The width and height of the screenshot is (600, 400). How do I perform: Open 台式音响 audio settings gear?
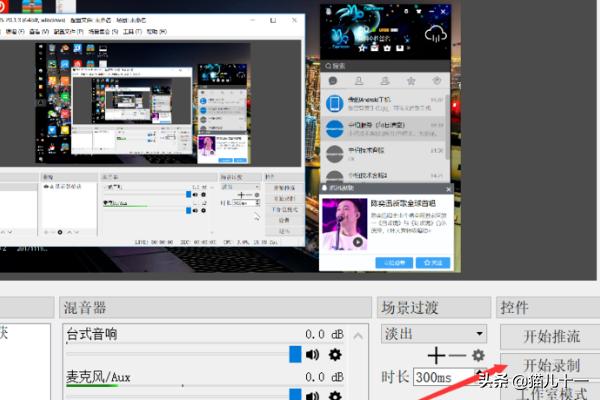(x=335, y=354)
